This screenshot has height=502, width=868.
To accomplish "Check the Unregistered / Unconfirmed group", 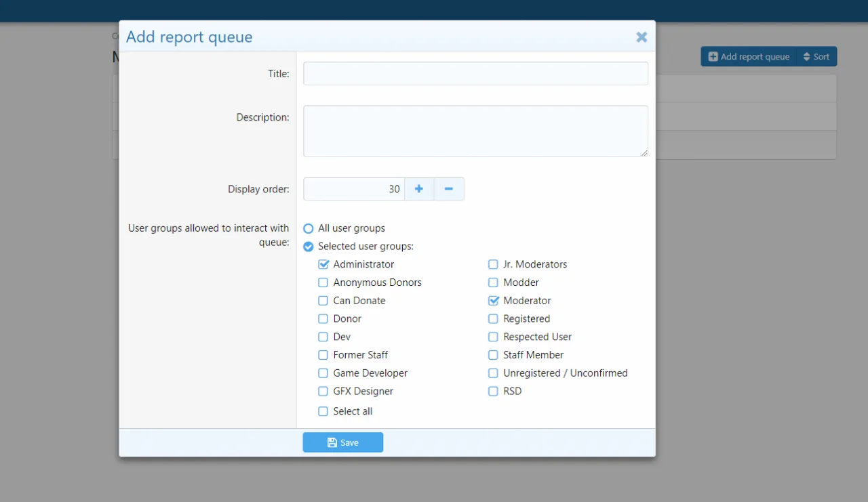I will (x=493, y=373).
